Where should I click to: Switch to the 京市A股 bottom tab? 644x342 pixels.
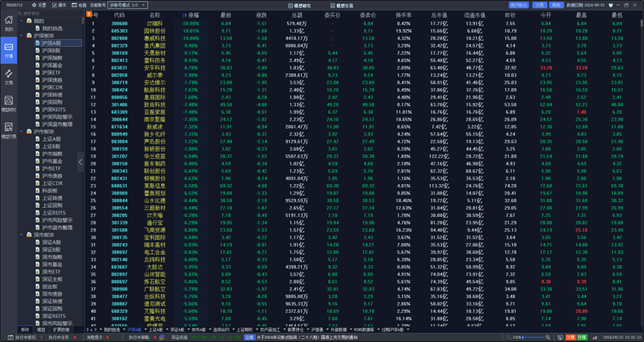click(x=199, y=329)
